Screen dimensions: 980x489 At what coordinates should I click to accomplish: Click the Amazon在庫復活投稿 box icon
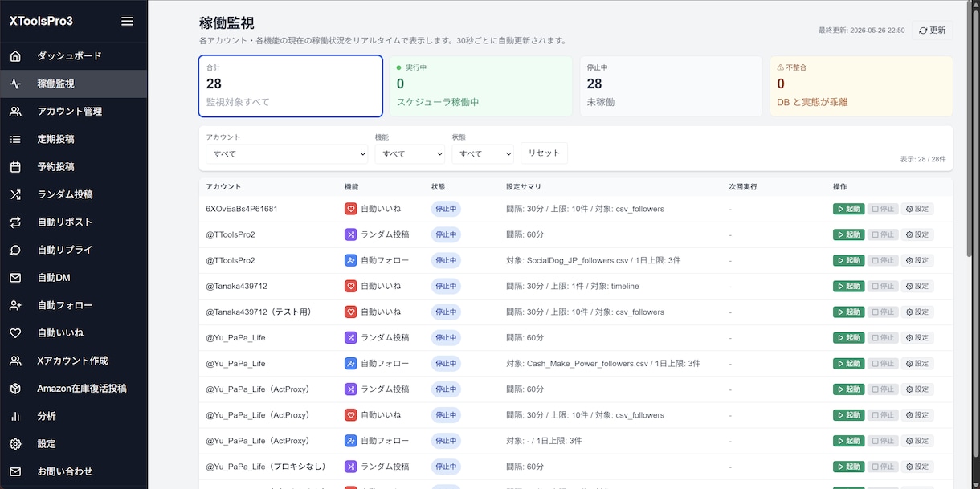click(x=15, y=389)
